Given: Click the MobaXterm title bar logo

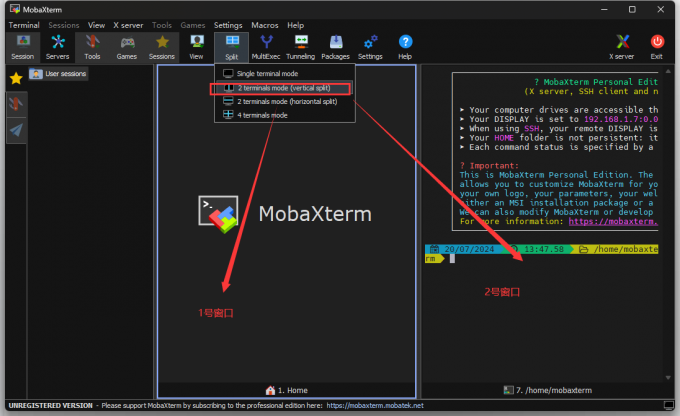Looking at the screenshot, I should (15, 9).
